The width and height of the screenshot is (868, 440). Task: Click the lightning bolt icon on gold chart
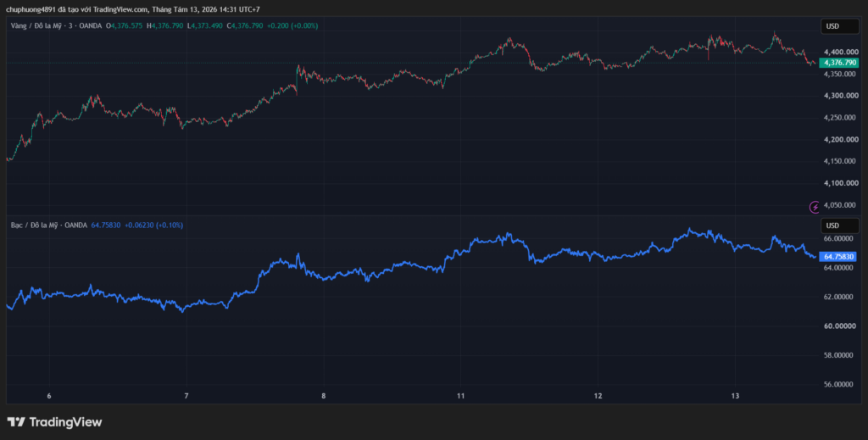click(x=815, y=208)
